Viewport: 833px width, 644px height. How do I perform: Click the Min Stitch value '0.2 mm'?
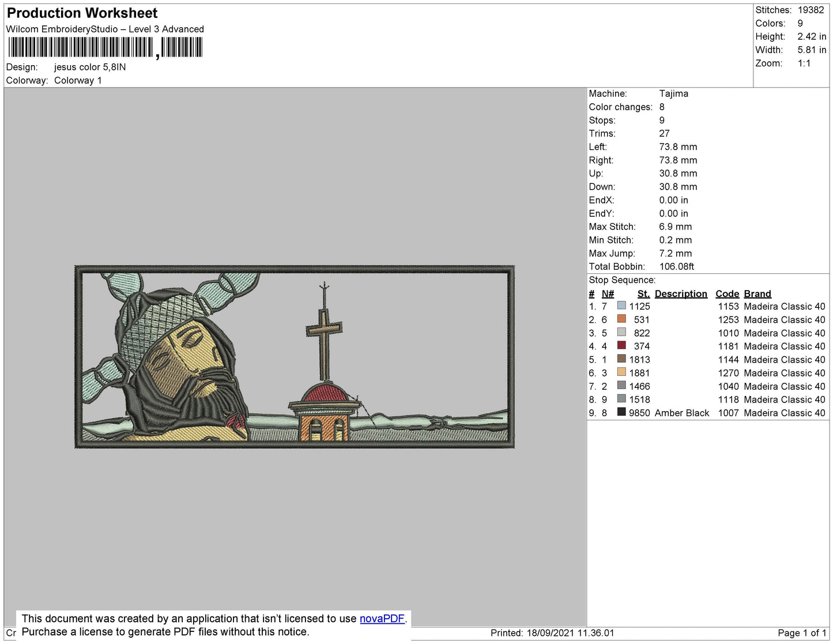[x=676, y=240]
